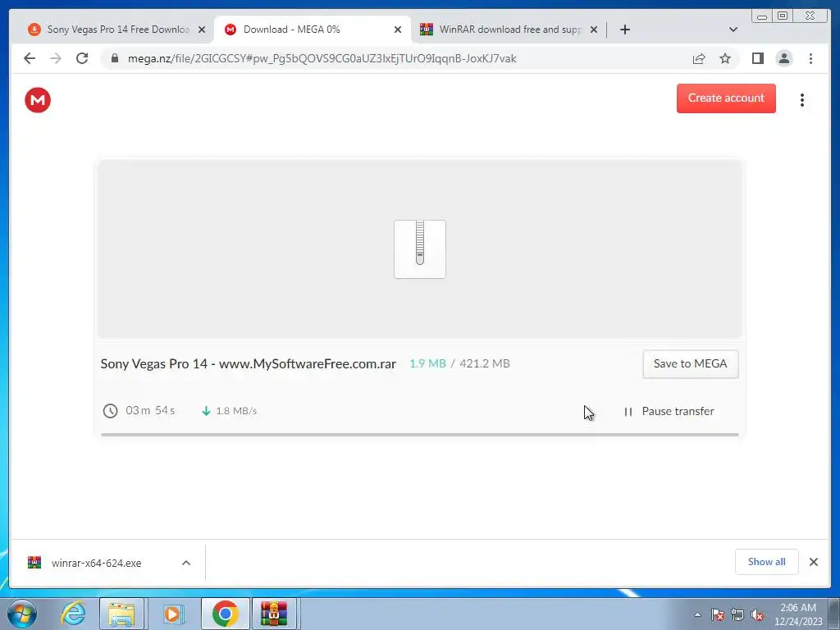Close the Download - MEGA tab
This screenshot has height=630, width=840.
[x=398, y=30]
